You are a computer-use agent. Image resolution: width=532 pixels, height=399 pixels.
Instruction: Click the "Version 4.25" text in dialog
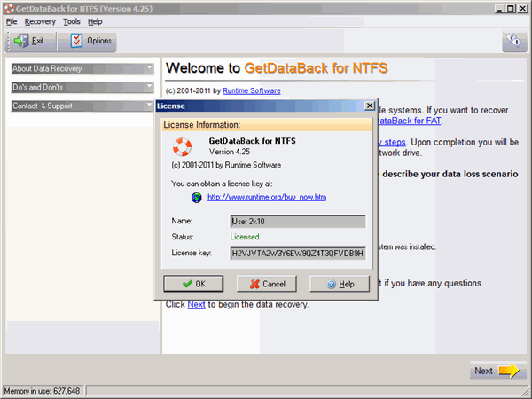(x=230, y=152)
